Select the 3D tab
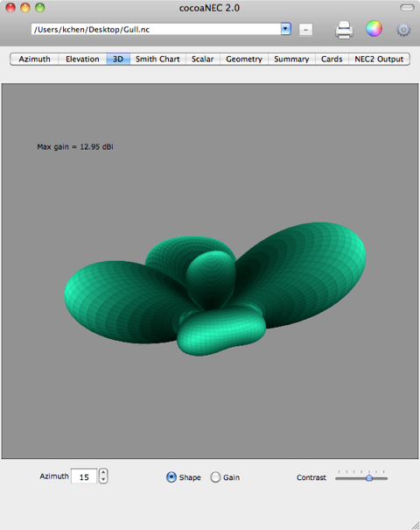 (x=118, y=59)
